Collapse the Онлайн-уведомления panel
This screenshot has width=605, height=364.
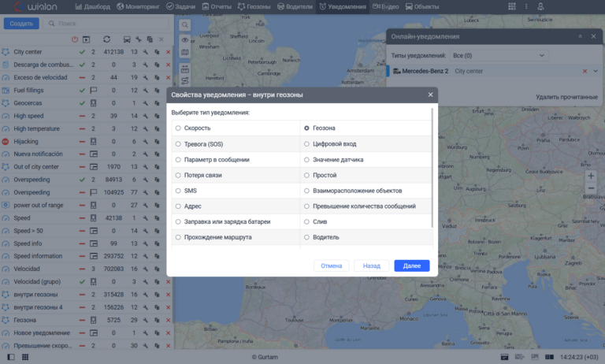click(581, 36)
